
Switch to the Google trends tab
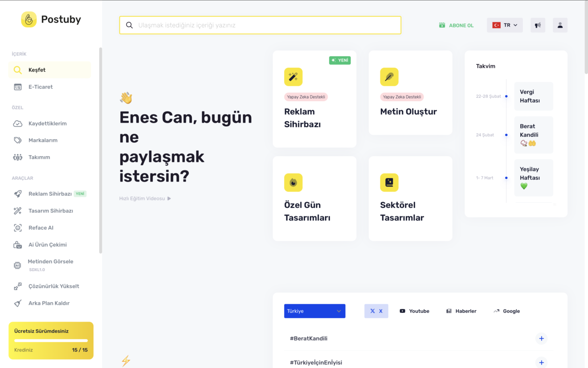[x=506, y=311]
